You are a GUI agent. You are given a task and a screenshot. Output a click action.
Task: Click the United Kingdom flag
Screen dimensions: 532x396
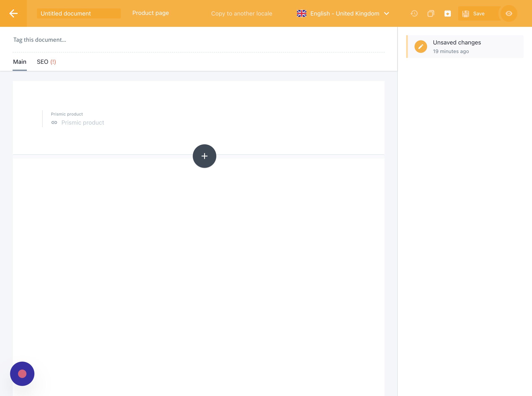point(301,13)
